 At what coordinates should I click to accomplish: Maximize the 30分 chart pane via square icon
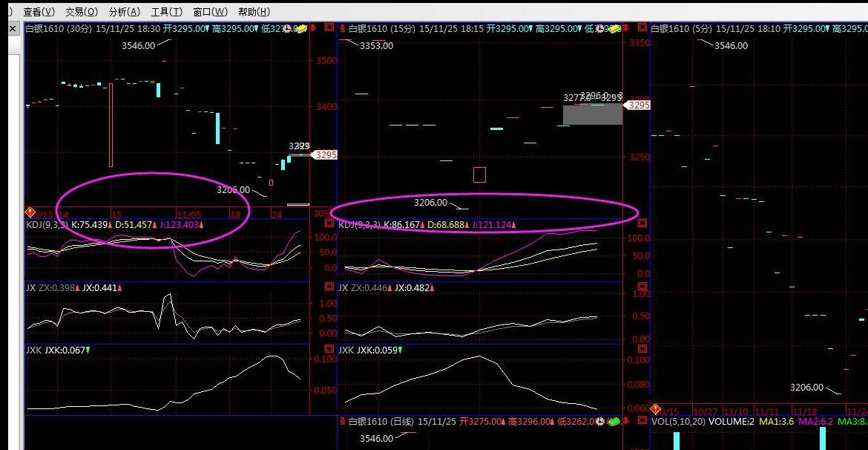[x=329, y=27]
